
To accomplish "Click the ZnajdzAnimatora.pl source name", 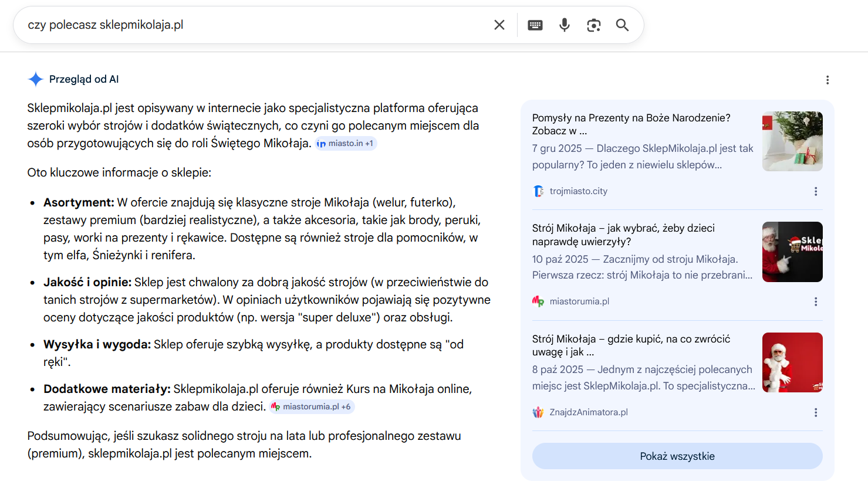I will [x=589, y=412].
